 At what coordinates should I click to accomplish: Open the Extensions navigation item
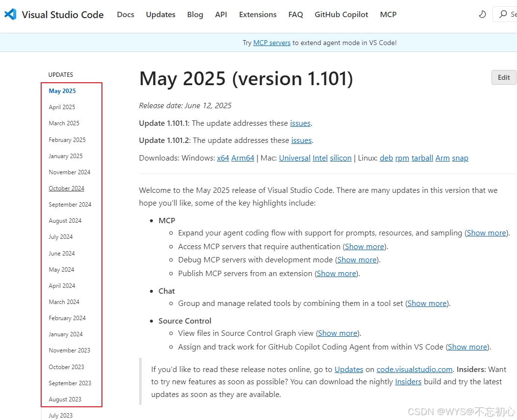[x=258, y=15]
